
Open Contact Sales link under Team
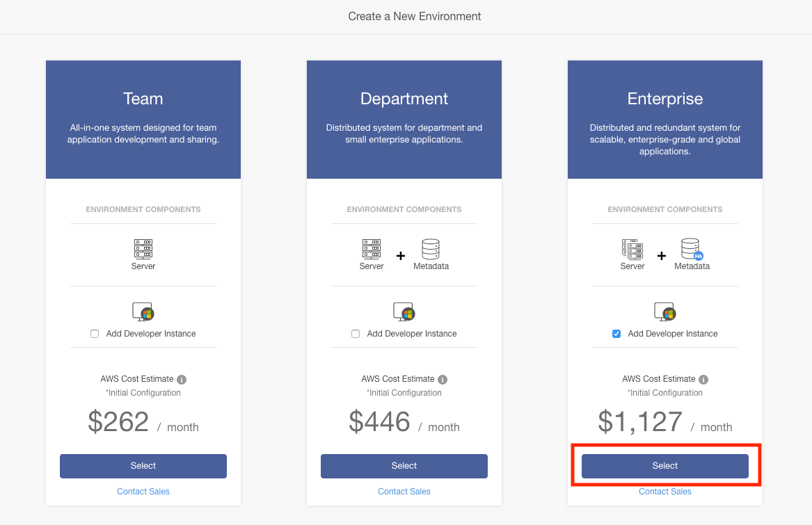click(x=143, y=492)
